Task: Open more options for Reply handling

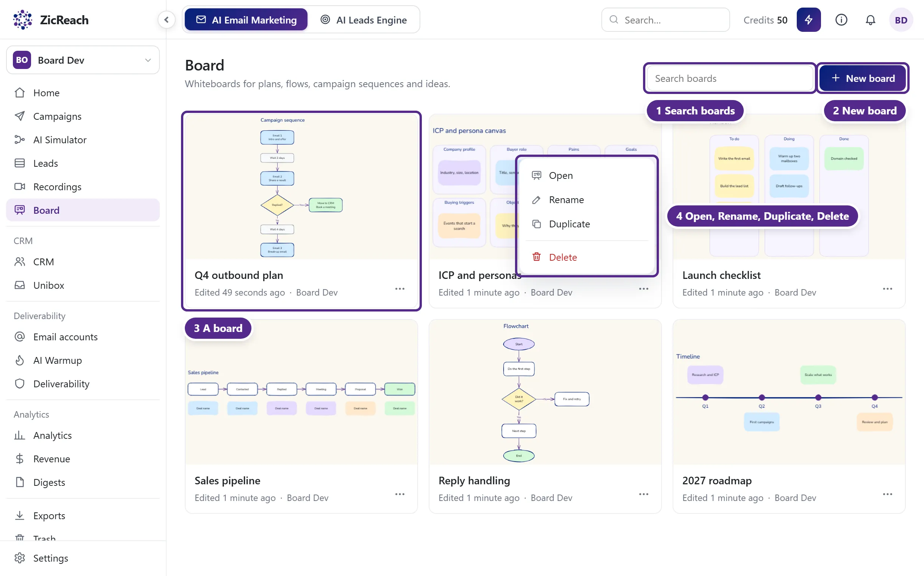Action: [643, 494]
